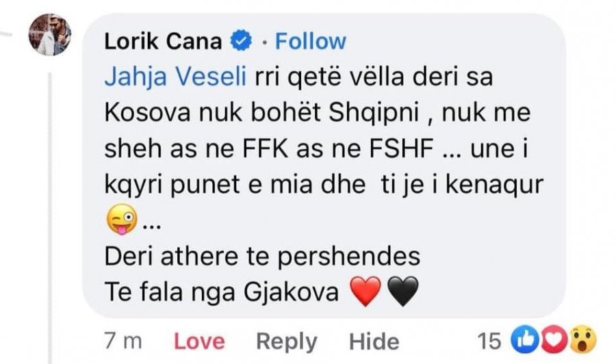This screenshot has width=616, height=364.
Task: View the 15 reactions count
Action: (x=489, y=341)
